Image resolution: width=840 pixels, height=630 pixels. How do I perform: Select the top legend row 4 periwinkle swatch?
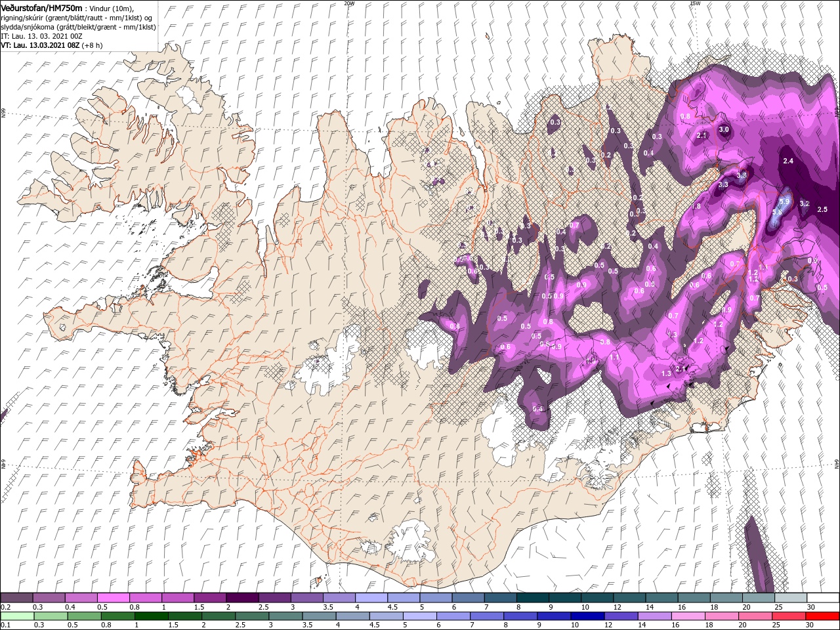(371, 597)
